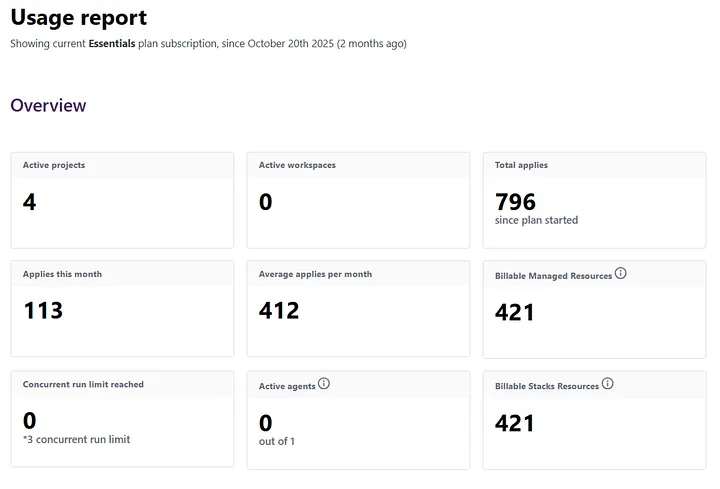Click the 'since plan started' caption
The height and width of the screenshot is (489, 720).
[536, 220]
